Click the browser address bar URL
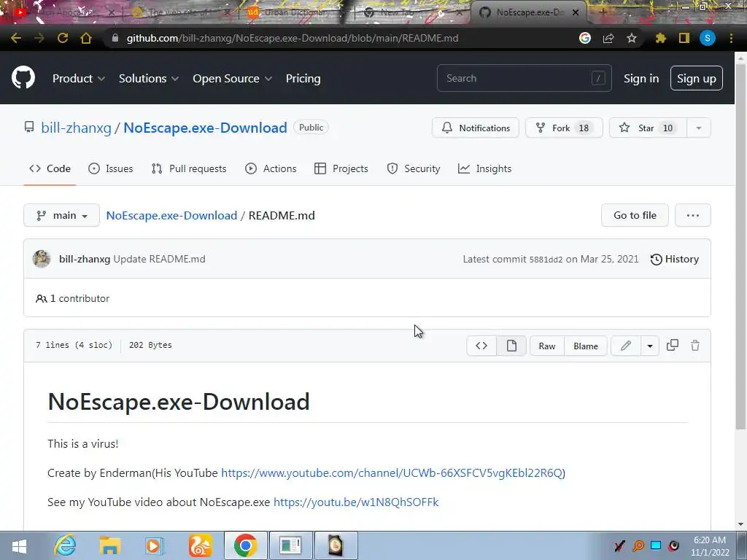 pyautogui.click(x=292, y=38)
